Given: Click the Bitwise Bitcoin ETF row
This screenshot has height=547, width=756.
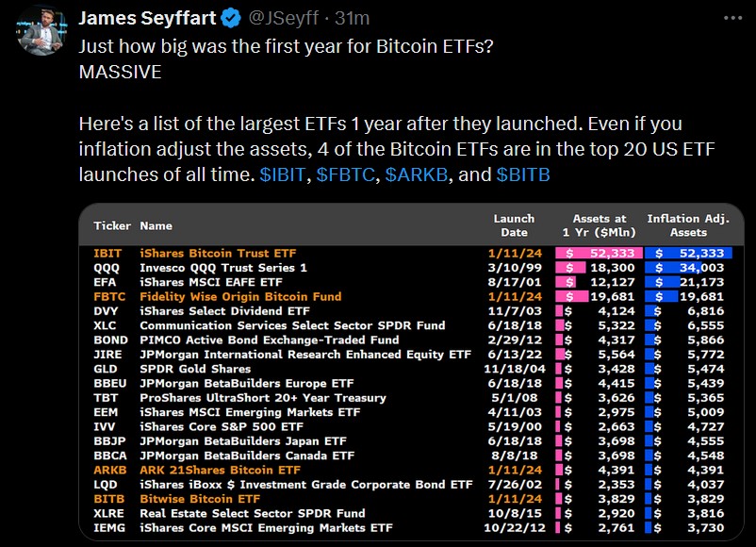Looking at the screenshot, I should 200,499.
